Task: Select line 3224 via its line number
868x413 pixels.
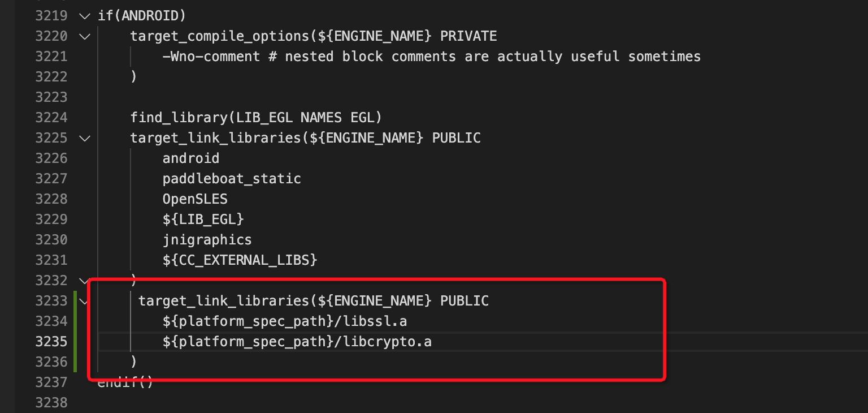Action: click(51, 118)
